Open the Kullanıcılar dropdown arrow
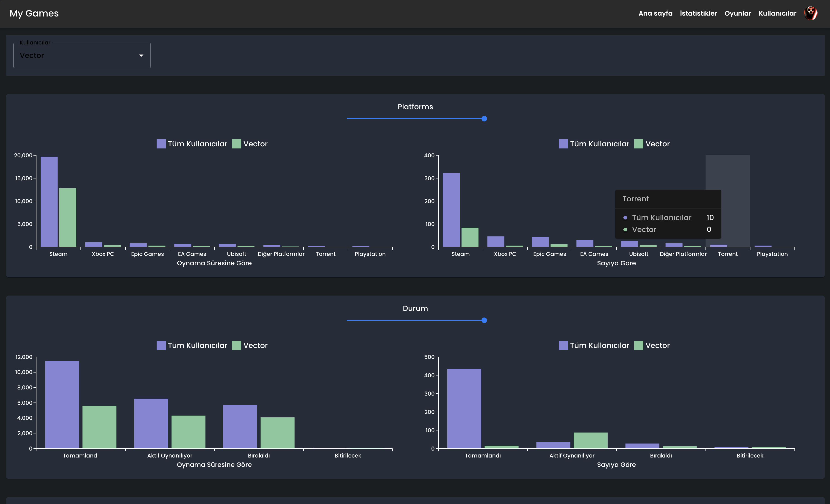 pos(141,55)
